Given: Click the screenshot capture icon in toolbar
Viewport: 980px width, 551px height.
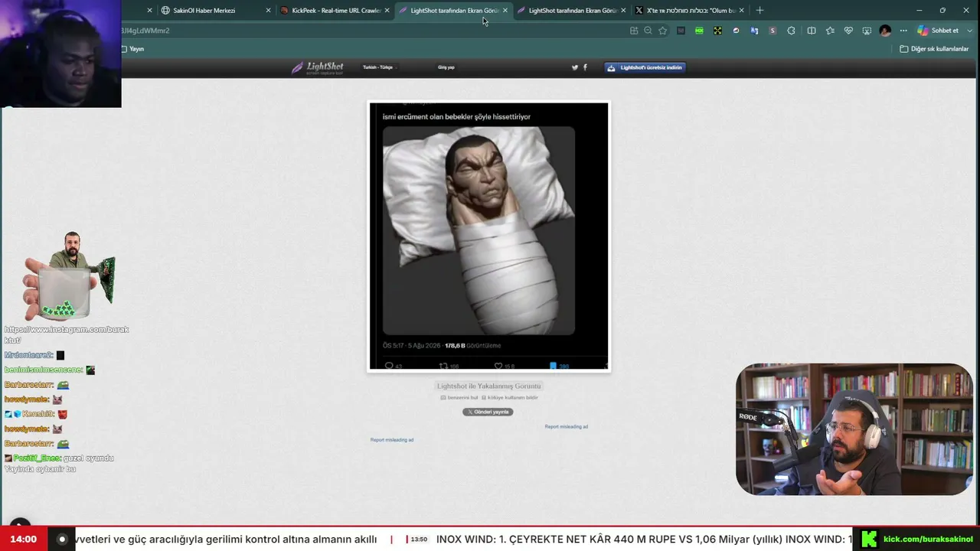Looking at the screenshot, I should tap(867, 31).
